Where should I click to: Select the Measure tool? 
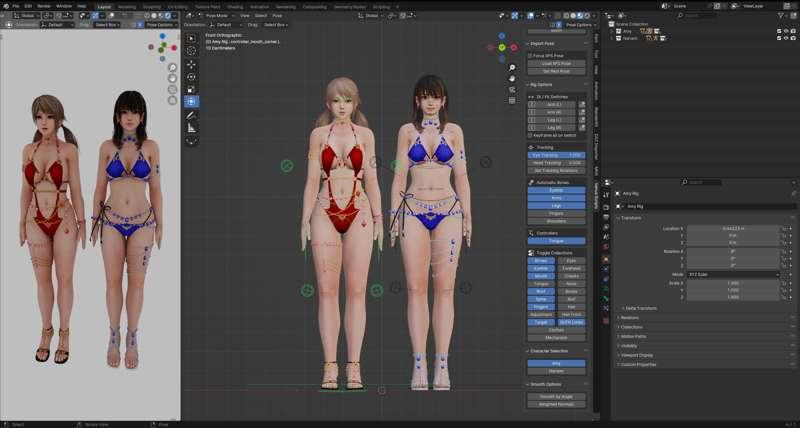191,128
